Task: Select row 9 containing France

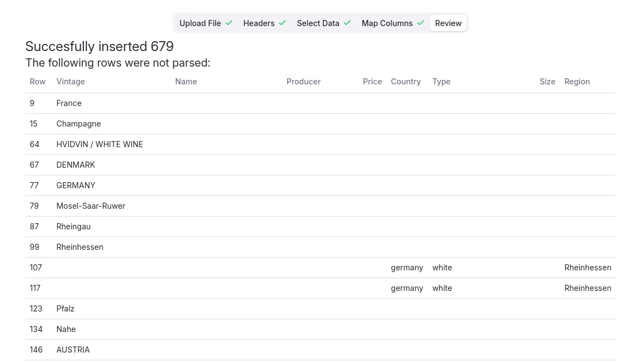Action: [69, 103]
